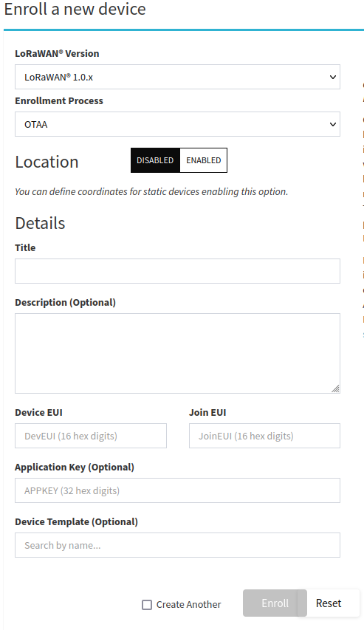The height and width of the screenshot is (630, 364).
Task: Focus the Join EUI input field
Action: (x=265, y=436)
